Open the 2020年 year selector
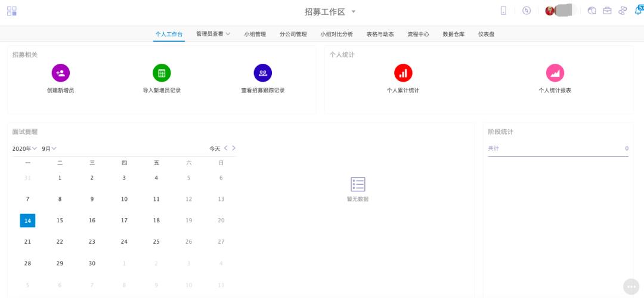This screenshot has width=644, height=298. tap(24, 148)
